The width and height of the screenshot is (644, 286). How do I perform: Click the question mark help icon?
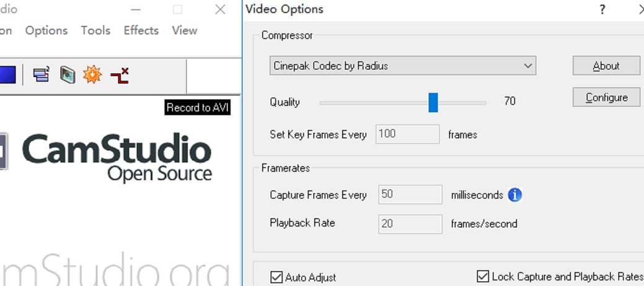pos(602,9)
